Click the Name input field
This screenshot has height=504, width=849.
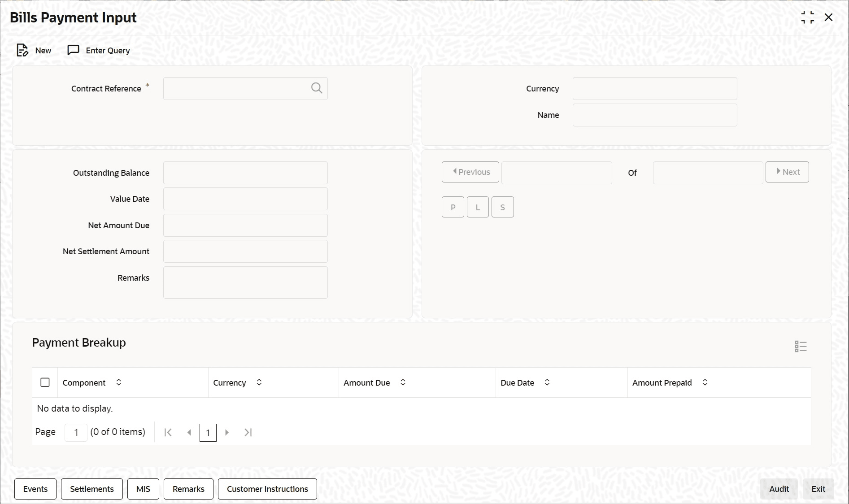pos(655,115)
